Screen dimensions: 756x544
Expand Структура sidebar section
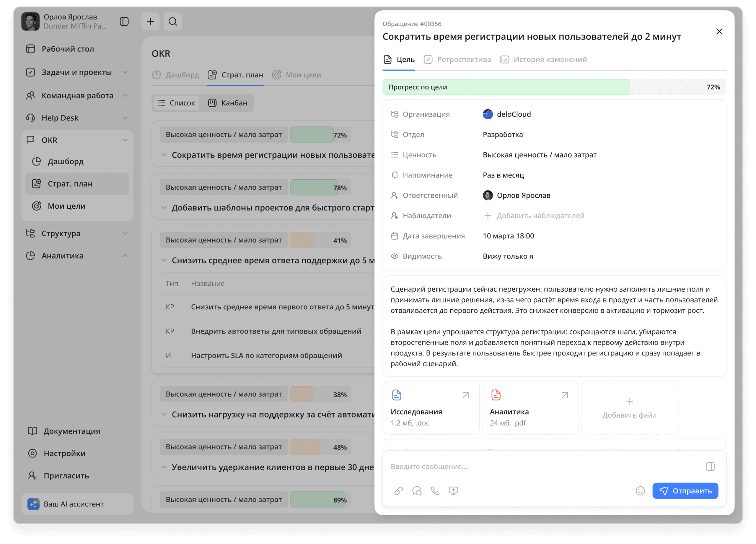[125, 233]
